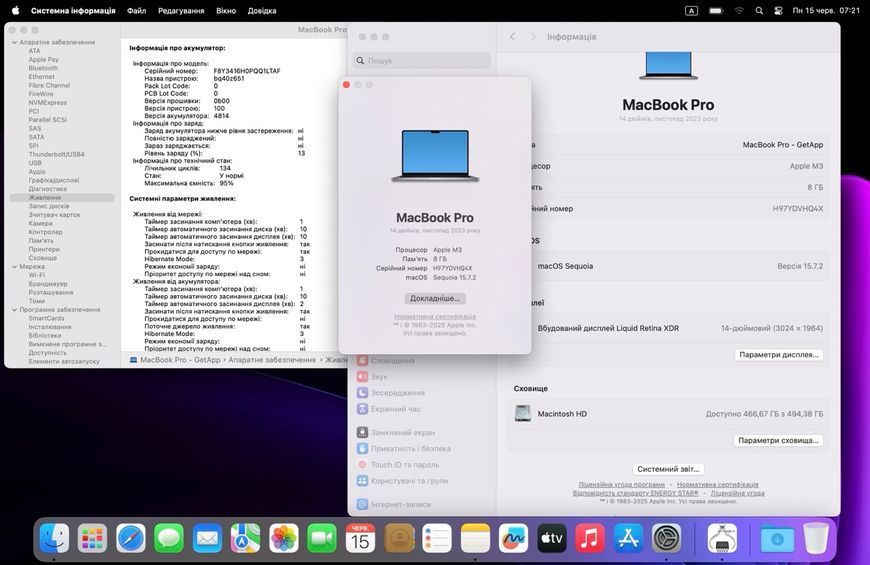Open Відповідність стандарту ENERGY STAR link
Viewport: 870px width, 565px height.
click(x=636, y=493)
